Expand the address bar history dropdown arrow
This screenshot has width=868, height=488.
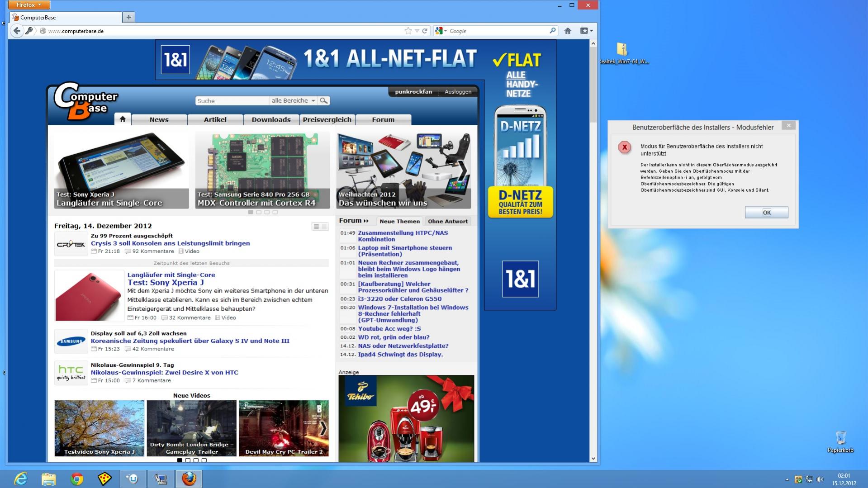(x=417, y=31)
